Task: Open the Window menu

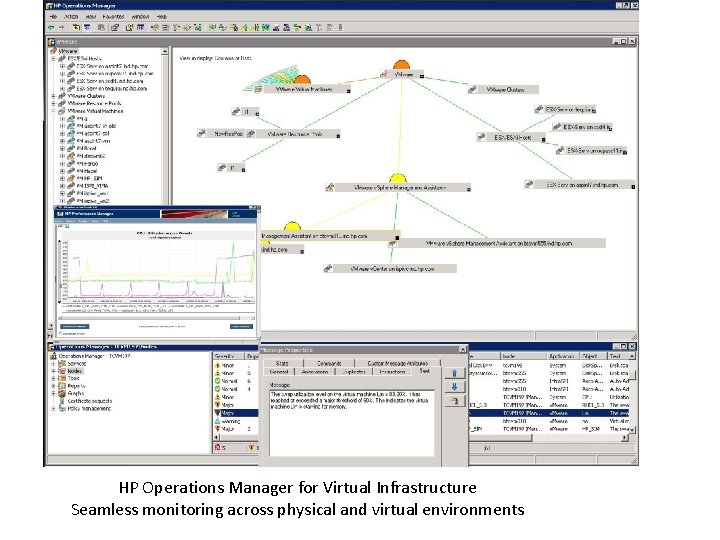Action: (141, 17)
